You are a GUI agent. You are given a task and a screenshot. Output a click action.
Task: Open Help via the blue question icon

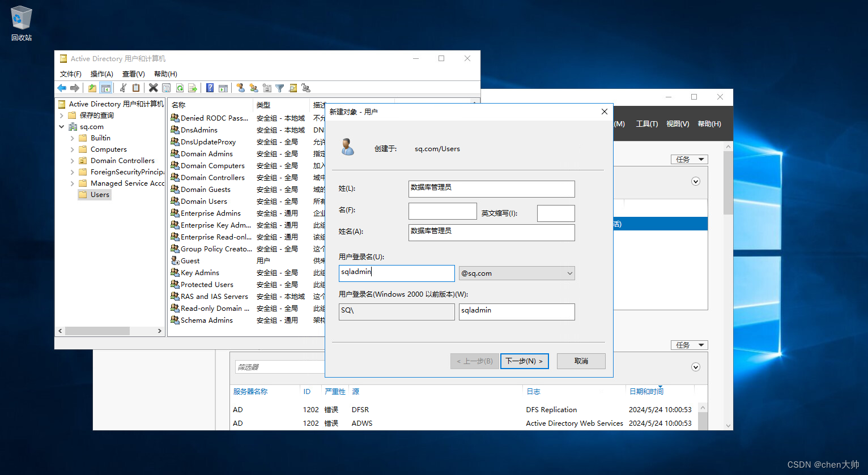(x=210, y=88)
